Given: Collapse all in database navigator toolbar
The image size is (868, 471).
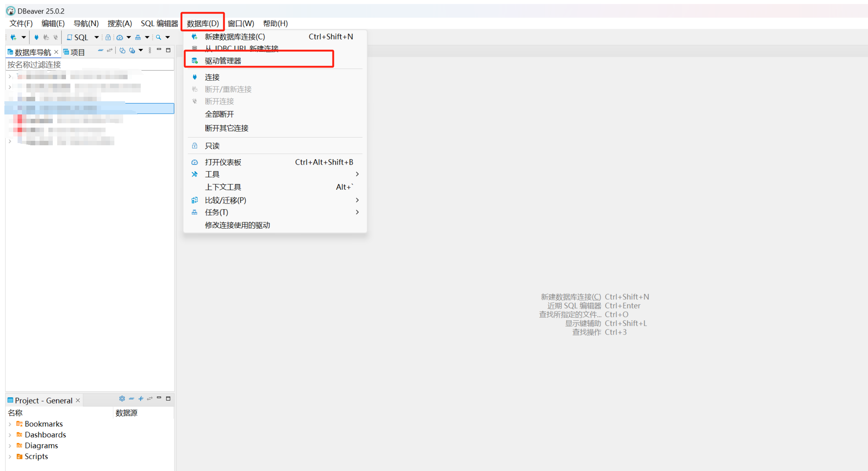Looking at the screenshot, I should point(100,51).
